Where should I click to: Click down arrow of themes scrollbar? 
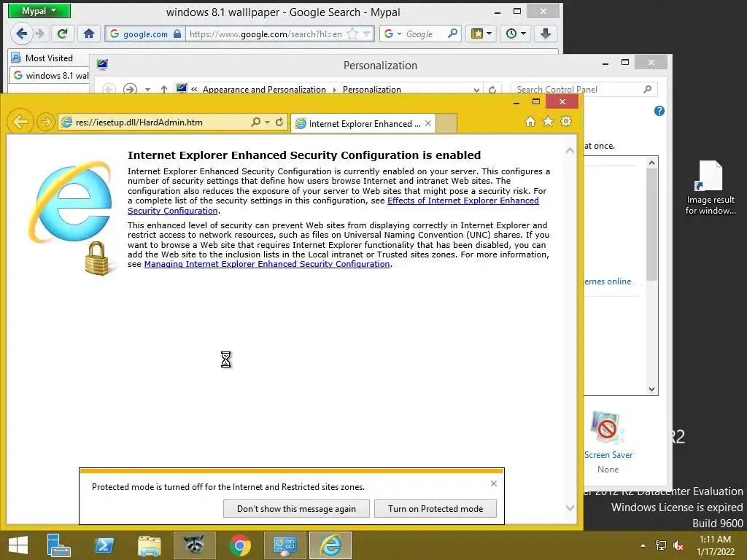[651, 389]
